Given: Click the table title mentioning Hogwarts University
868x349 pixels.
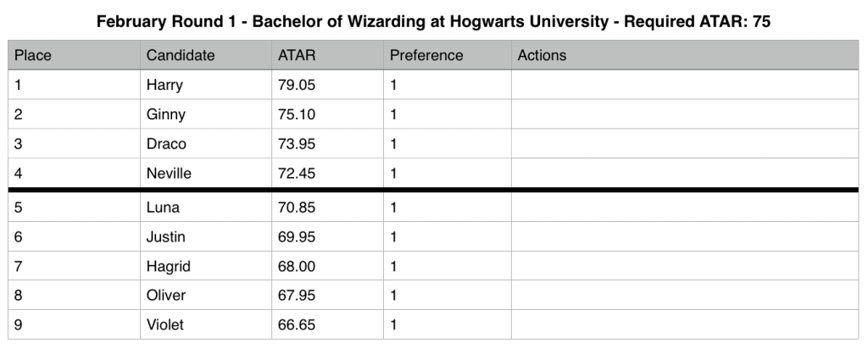Looking at the screenshot, I should coord(433,22).
